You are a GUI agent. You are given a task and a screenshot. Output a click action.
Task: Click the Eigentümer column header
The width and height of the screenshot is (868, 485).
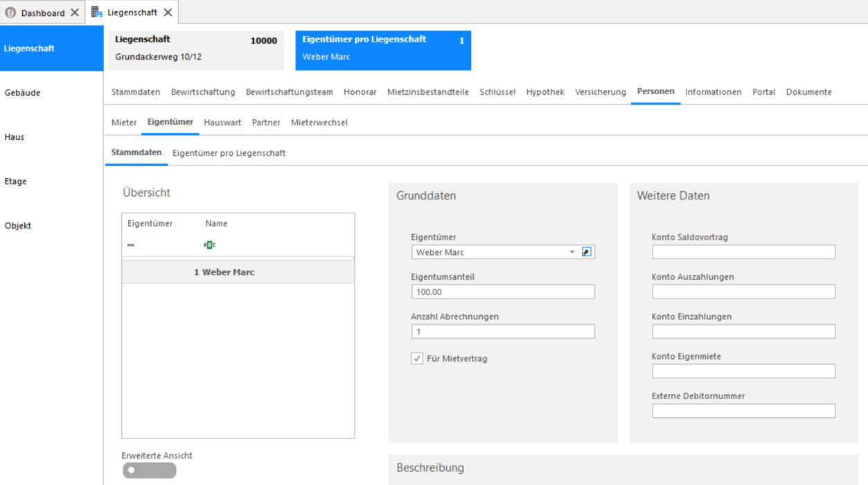click(x=150, y=223)
